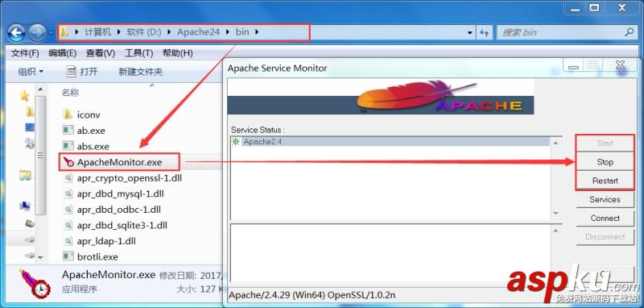Click the large ApacheMonitor icon in details pane
The height and width of the screenshot is (308, 644).
coord(35,284)
